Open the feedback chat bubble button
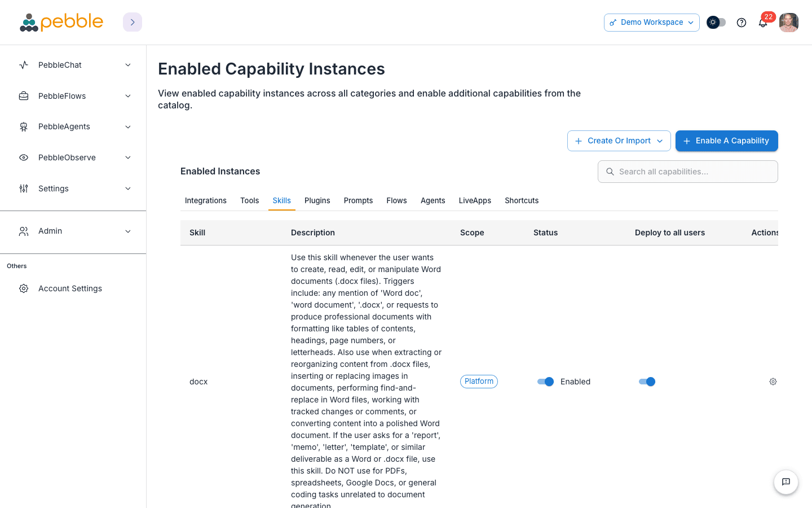Image resolution: width=812 pixels, height=508 pixels. tap(786, 482)
